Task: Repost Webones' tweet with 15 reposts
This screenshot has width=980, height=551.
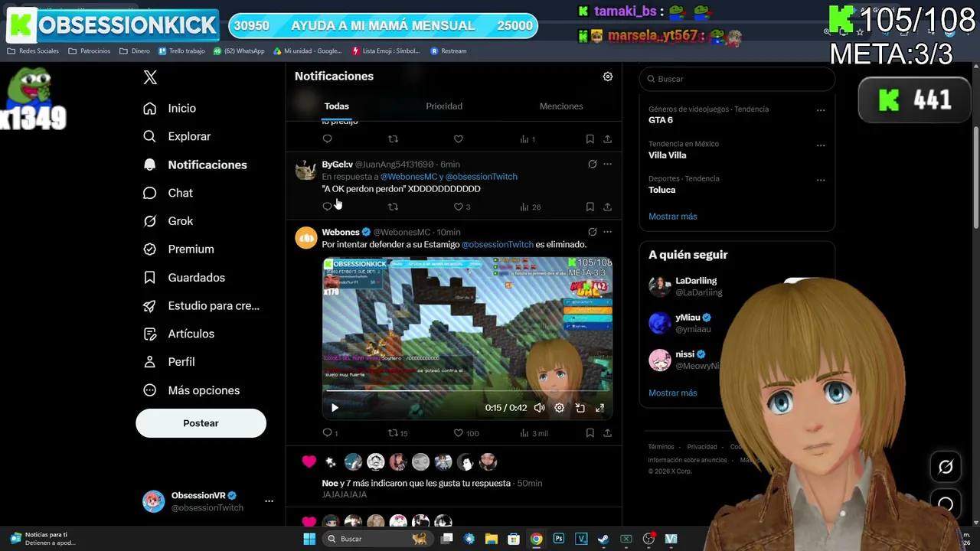Action: pos(397,433)
